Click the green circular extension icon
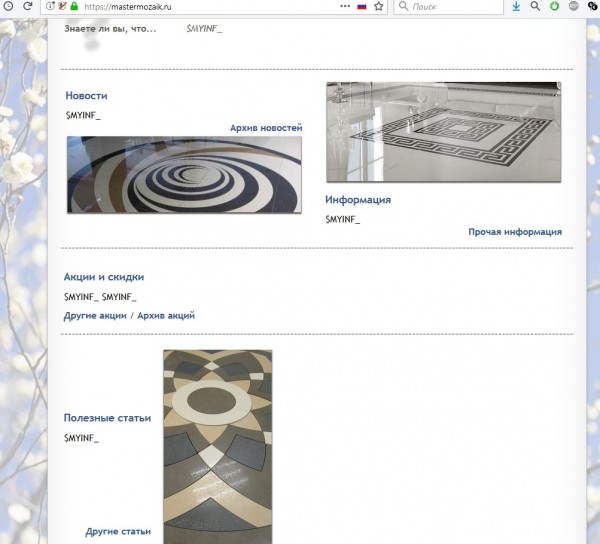600x544 pixels. point(554,6)
